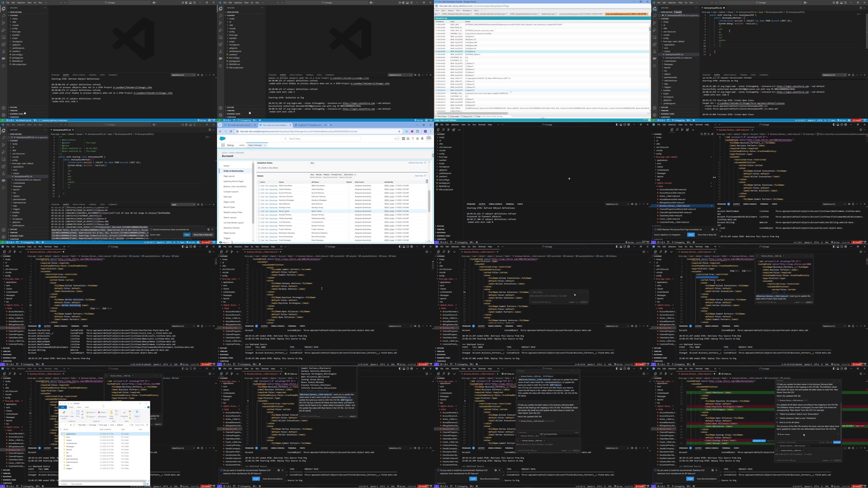Open the Apex output channel dropdown
Image resolution: width=868 pixels, height=488 pixels.
pos(183,204)
